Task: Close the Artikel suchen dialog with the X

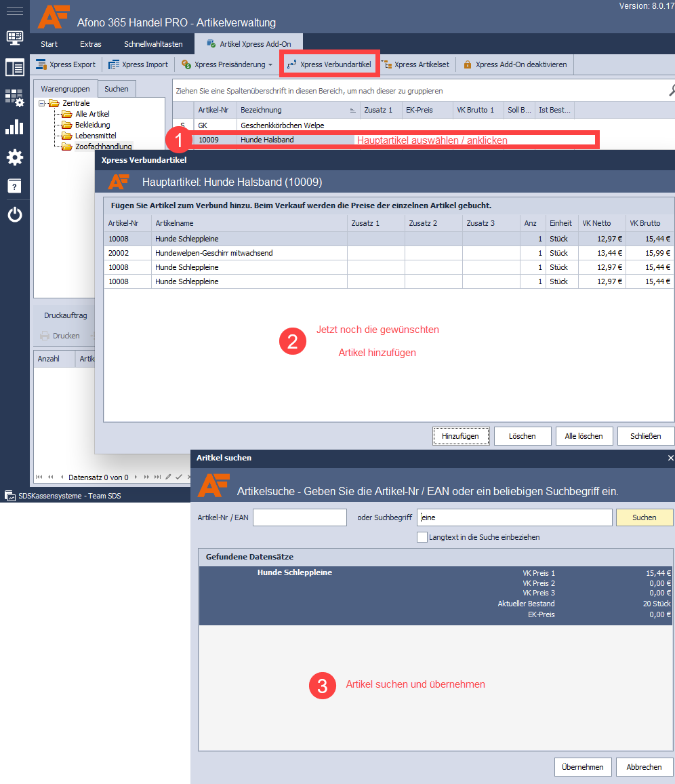Action: pos(670,458)
